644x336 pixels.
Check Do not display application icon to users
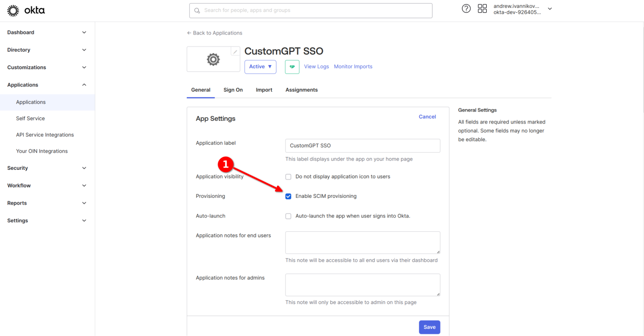(288, 177)
